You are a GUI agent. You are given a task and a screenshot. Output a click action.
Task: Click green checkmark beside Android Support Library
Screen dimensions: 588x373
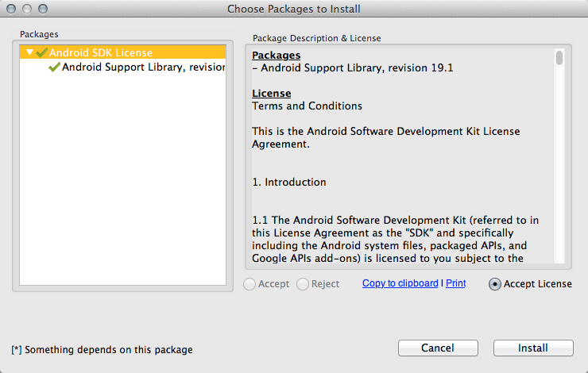point(54,67)
